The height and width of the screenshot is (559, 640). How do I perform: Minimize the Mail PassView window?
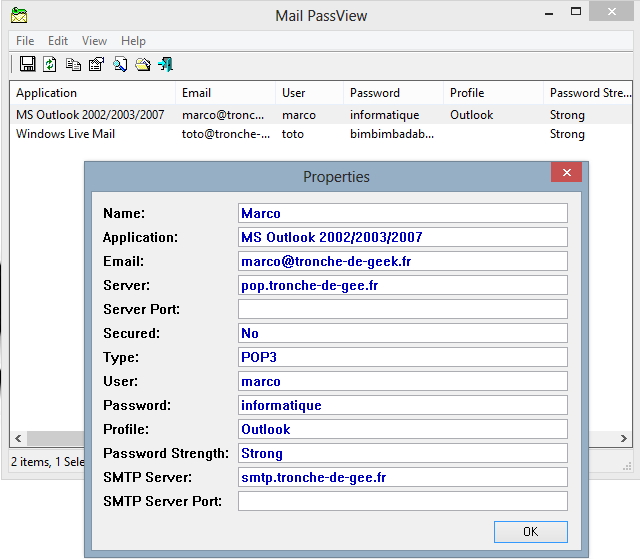[549, 13]
